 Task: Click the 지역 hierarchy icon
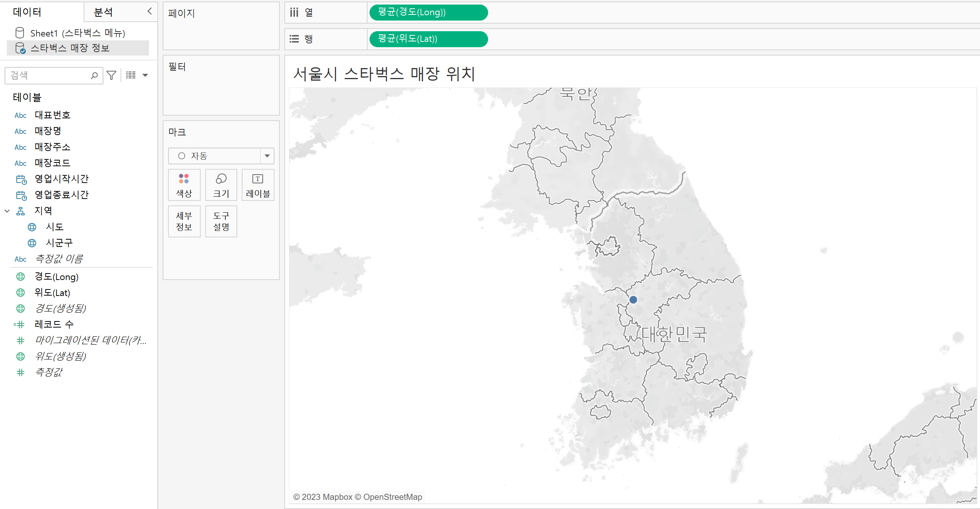click(21, 211)
